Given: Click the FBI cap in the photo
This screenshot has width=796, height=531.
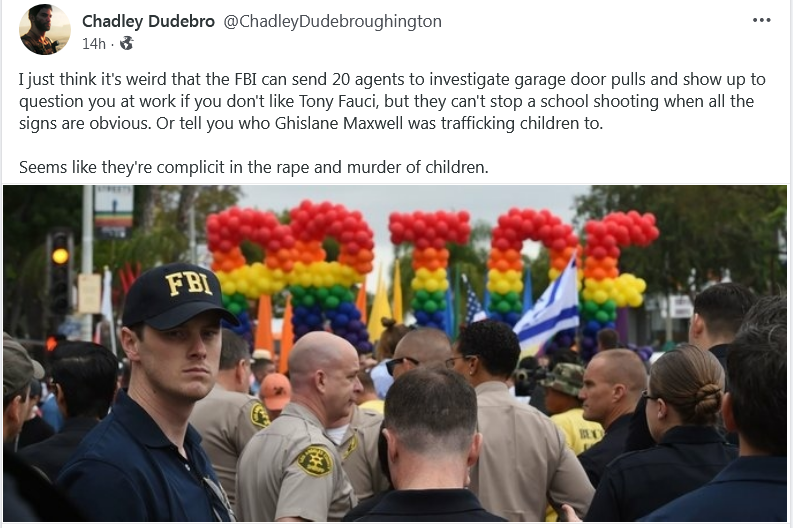Looking at the screenshot, I should point(176,295).
